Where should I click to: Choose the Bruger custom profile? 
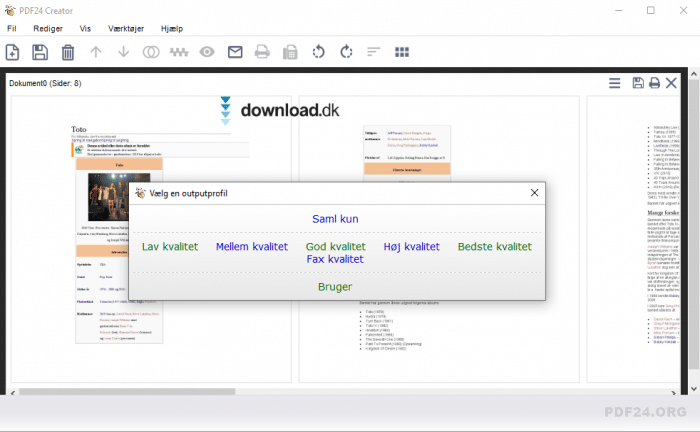pyautogui.click(x=335, y=287)
